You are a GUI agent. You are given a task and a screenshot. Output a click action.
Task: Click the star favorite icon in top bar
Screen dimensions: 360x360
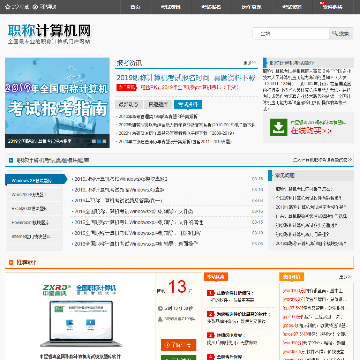[7, 6]
